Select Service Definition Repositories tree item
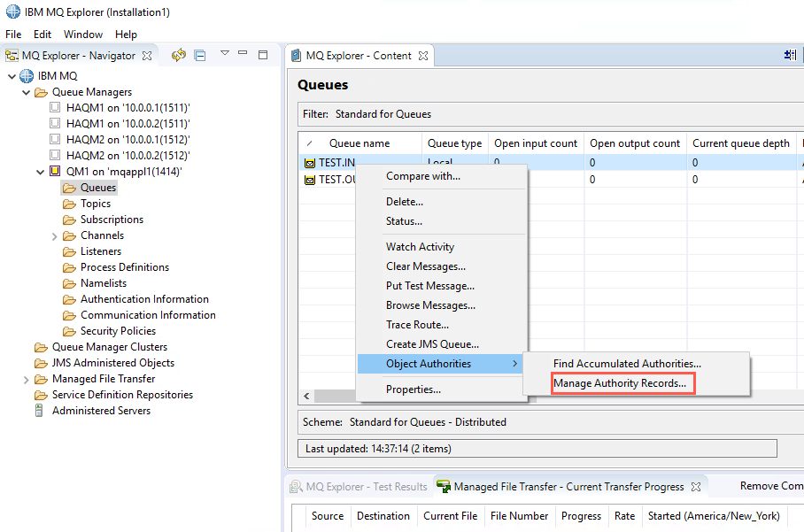 coord(122,395)
